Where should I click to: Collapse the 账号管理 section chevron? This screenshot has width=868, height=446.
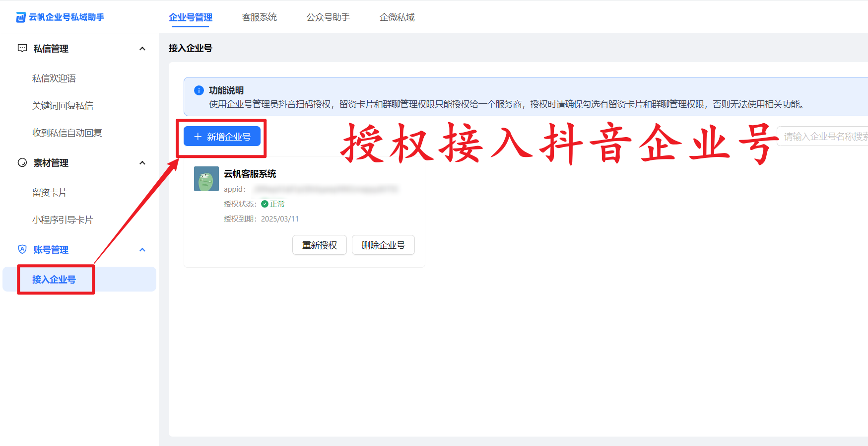tap(142, 250)
